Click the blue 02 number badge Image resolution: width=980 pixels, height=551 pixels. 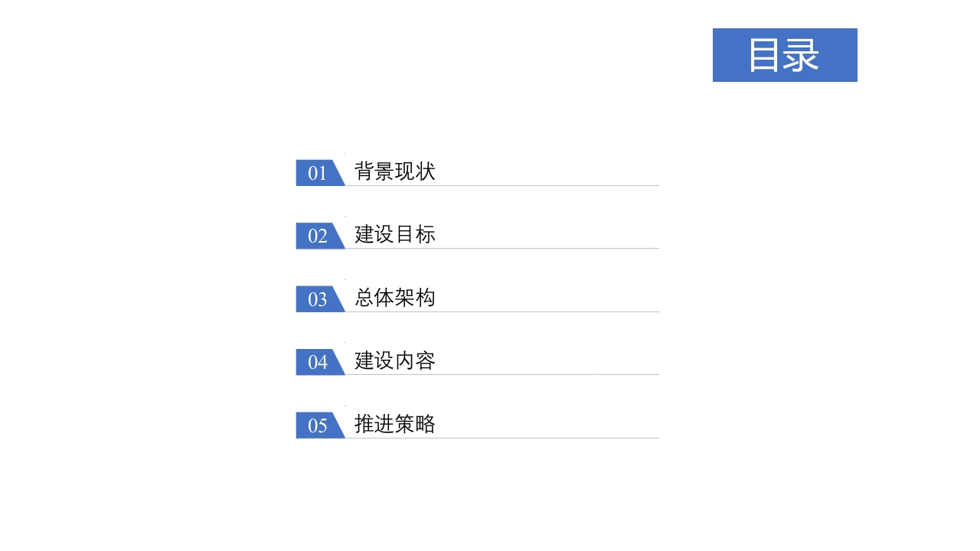(x=319, y=236)
